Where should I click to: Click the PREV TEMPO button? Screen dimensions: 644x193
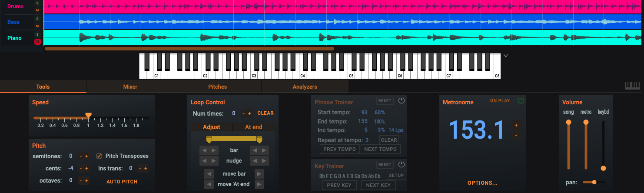pos(340,149)
